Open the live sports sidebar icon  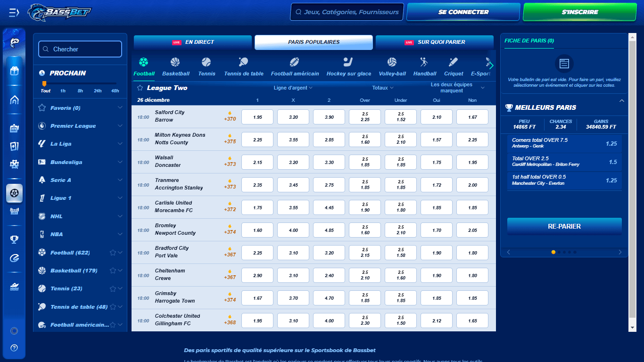[14, 211]
